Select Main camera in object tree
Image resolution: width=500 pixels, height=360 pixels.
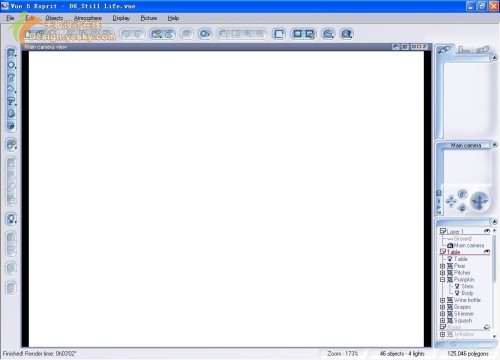pyautogui.click(x=469, y=245)
